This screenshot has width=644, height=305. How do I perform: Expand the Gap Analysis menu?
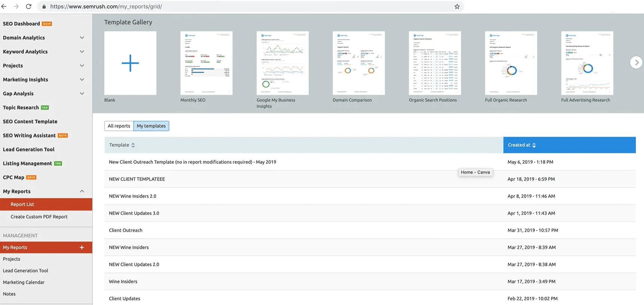(82, 94)
